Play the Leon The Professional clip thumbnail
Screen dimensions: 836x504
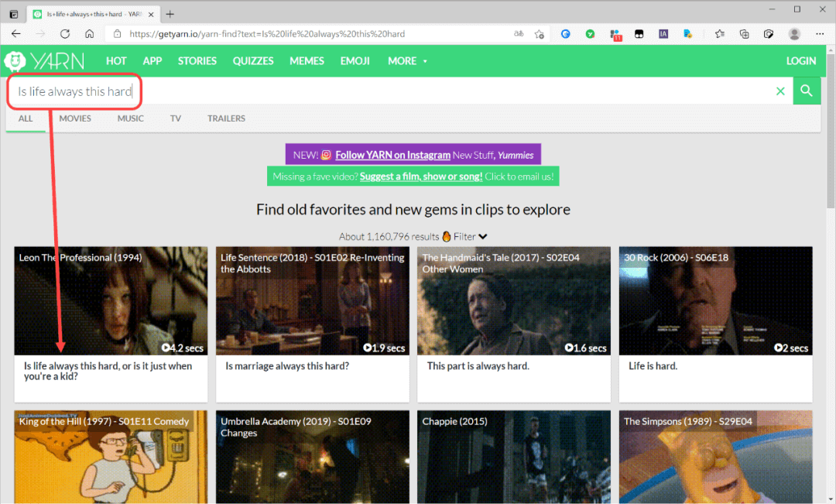(x=111, y=301)
